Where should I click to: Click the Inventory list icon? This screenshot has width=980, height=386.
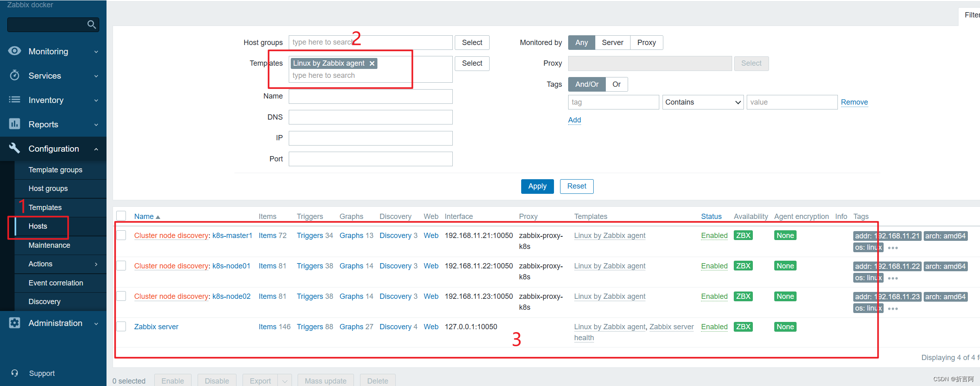15,100
